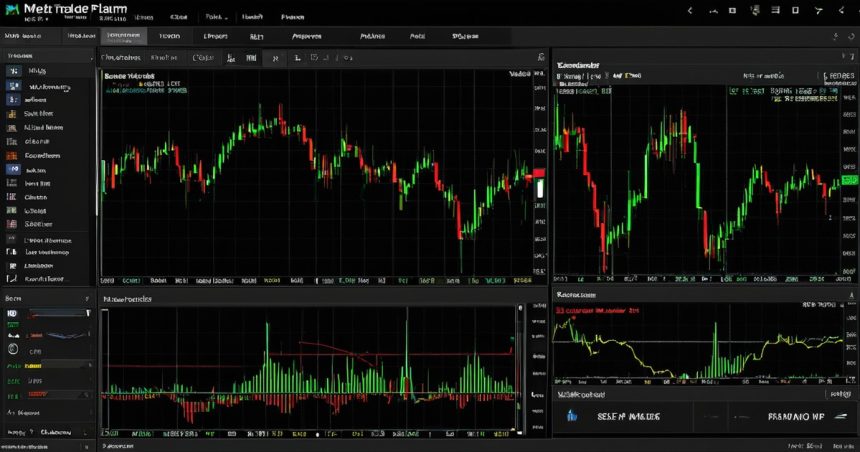Click the blue thumbs-up icon in bottom-right panel
Image resolution: width=860 pixels, height=452 pixels.
[x=572, y=416]
